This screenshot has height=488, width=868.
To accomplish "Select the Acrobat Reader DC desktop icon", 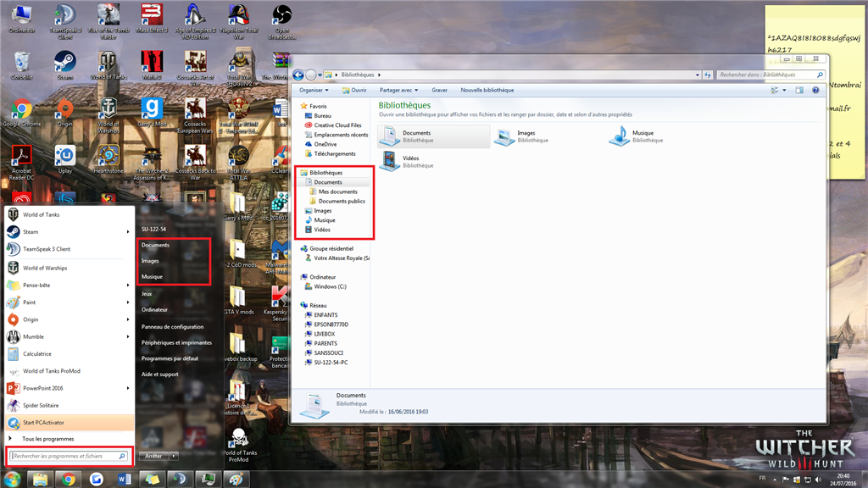I will click(21, 162).
